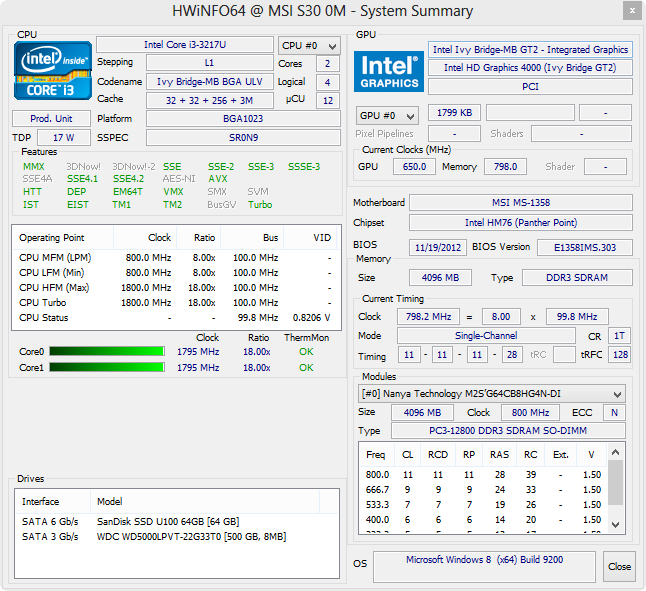
Task: Click the Memory Type DDR3 SDRAM field
Action: click(577, 278)
